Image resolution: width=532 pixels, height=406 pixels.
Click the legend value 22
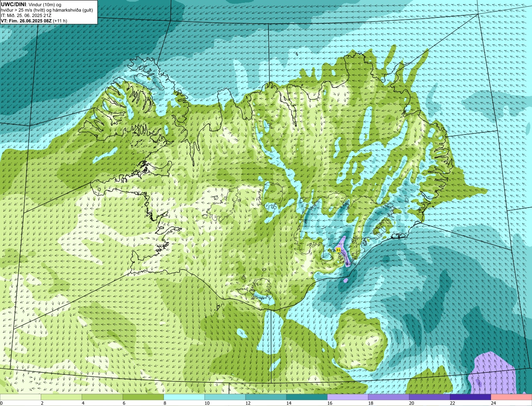coord(452,403)
